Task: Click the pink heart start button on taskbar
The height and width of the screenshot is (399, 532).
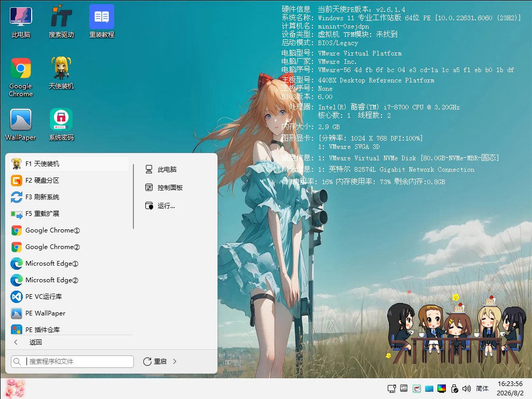Action: 15,389
